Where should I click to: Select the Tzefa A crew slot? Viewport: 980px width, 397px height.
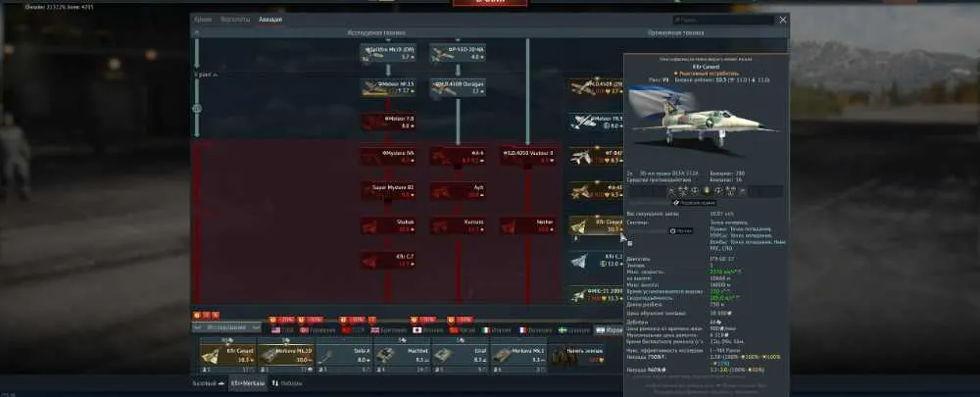[344, 356]
